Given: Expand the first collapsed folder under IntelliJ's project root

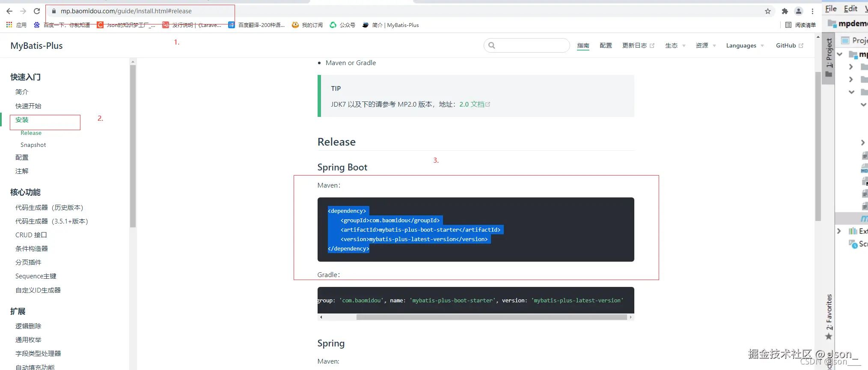Looking at the screenshot, I should pos(851,67).
